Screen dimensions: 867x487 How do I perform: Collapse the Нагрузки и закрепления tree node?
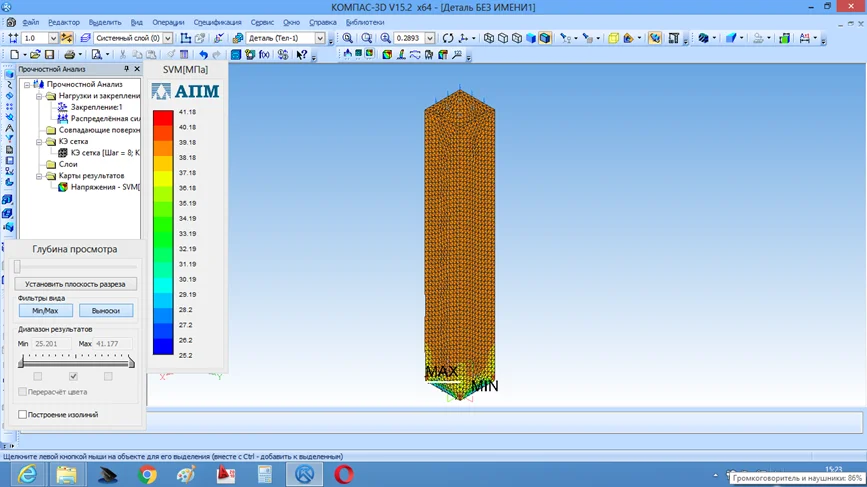(39, 96)
